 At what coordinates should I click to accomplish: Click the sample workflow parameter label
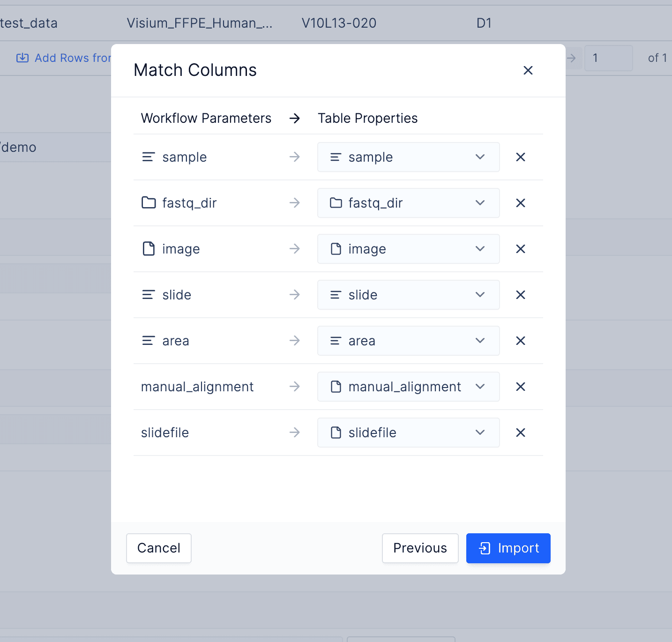[185, 157]
